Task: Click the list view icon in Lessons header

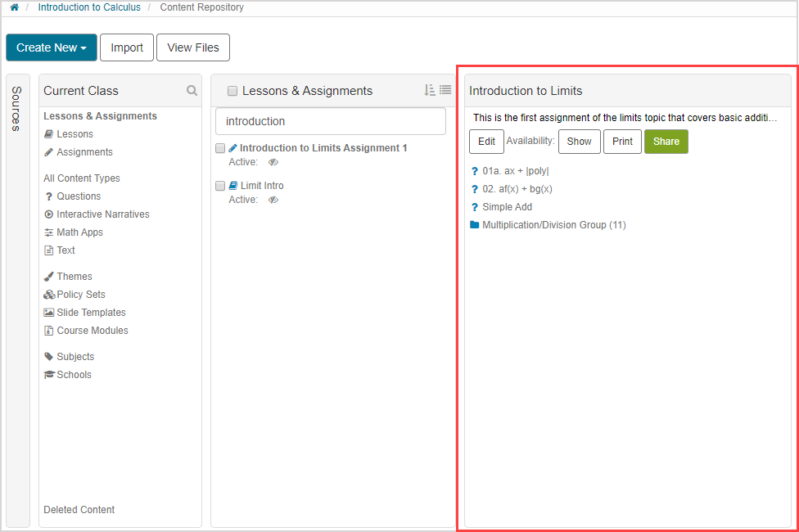Action: point(445,90)
